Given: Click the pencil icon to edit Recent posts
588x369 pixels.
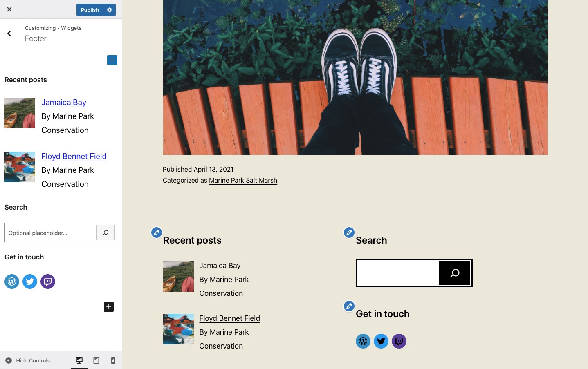Looking at the screenshot, I should pos(156,232).
